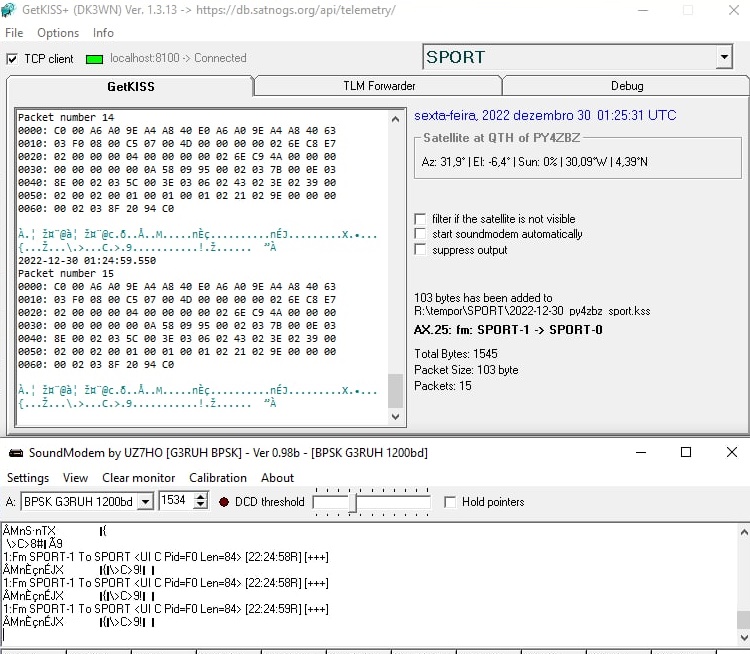Click the frequency spinner up arrow
Viewport: 750px width, 654px height.
(x=201, y=497)
